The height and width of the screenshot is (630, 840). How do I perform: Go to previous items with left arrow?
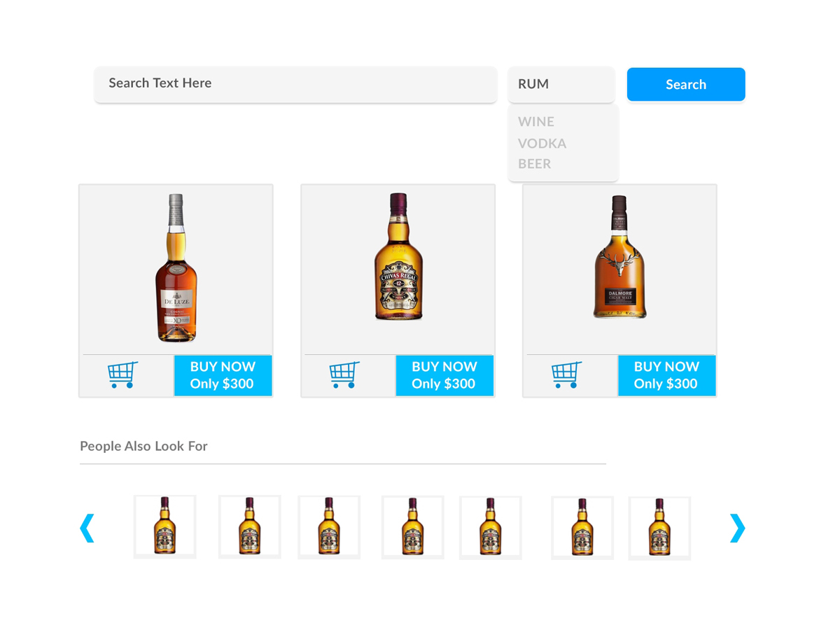tap(87, 528)
